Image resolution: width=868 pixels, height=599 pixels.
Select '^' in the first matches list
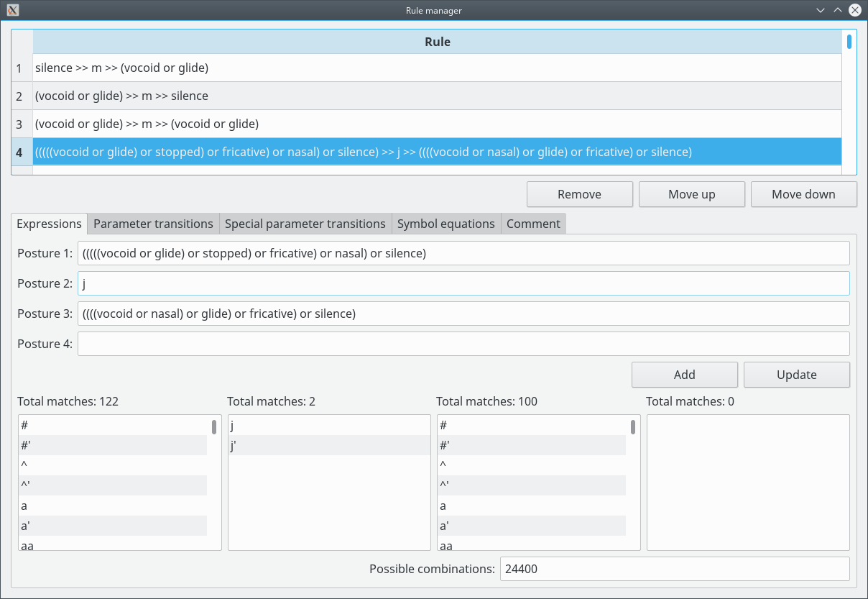(113, 465)
